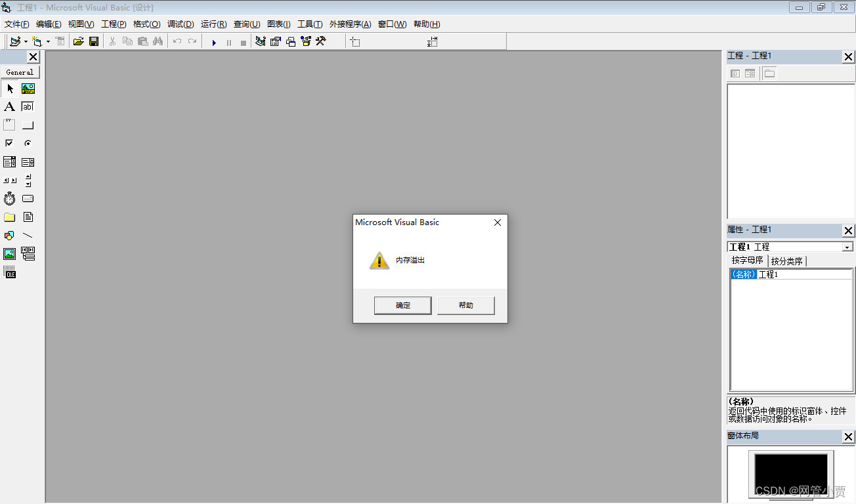856x504 pixels.
Task: Select the Image control tool
Action: point(10,254)
